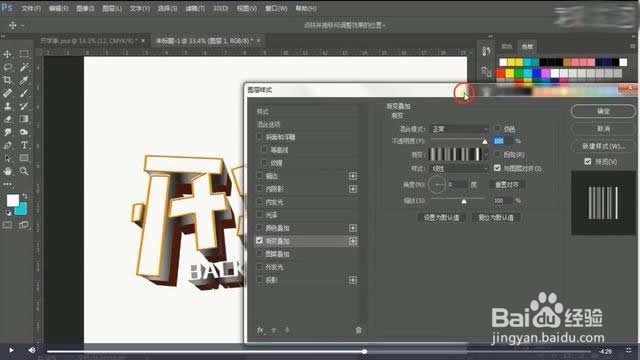This screenshot has width=640, height=360.
Task: Uncheck the 与图层对齐 checkbox
Action: tap(497, 168)
